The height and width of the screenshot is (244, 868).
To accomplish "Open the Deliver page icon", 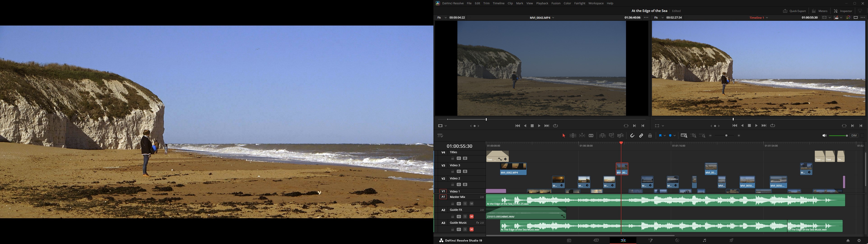I will [731, 240].
